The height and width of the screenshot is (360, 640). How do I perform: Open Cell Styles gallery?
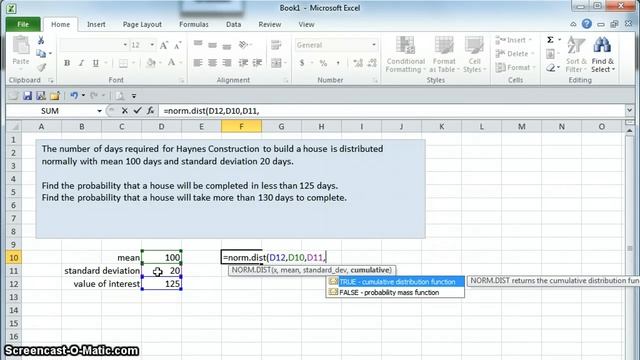[474, 54]
